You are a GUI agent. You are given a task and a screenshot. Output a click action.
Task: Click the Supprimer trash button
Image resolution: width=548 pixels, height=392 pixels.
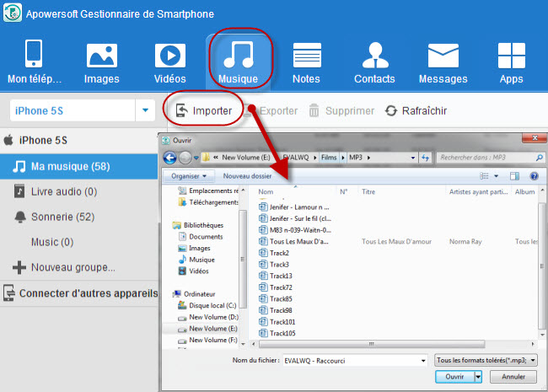(341, 110)
